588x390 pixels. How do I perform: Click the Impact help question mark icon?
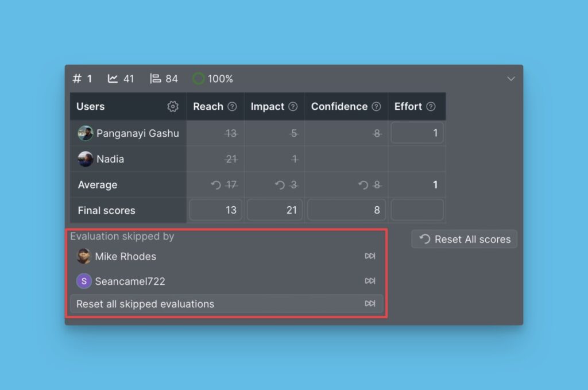point(293,106)
